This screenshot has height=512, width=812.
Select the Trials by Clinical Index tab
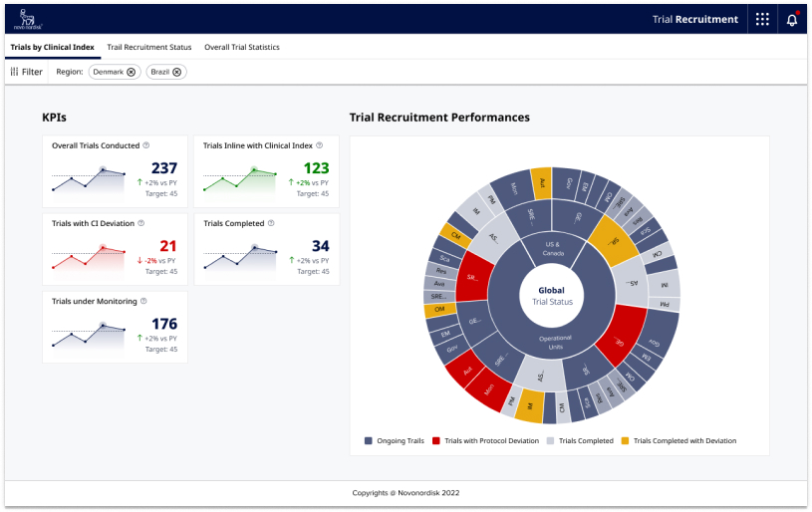pyautogui.click(x=52, y=47)
